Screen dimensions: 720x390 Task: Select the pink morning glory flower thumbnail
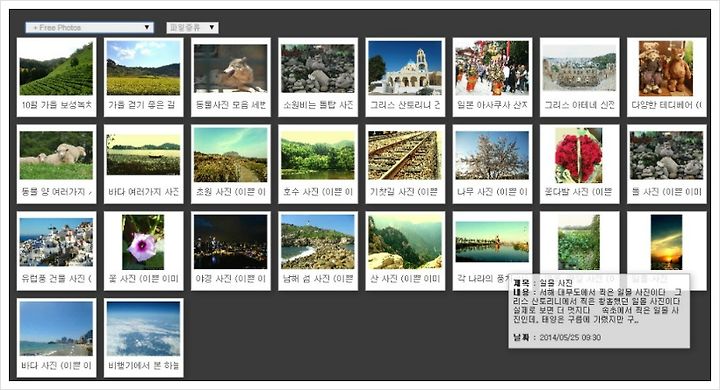[x=143, y=242]
